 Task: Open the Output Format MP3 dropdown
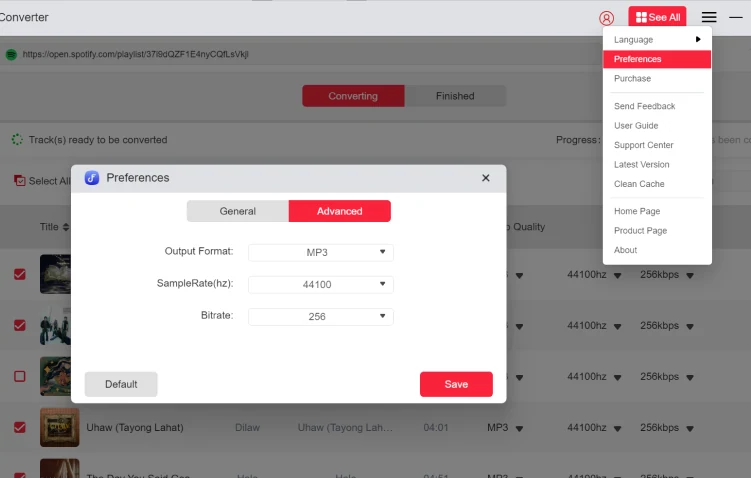tap(320, 252)
